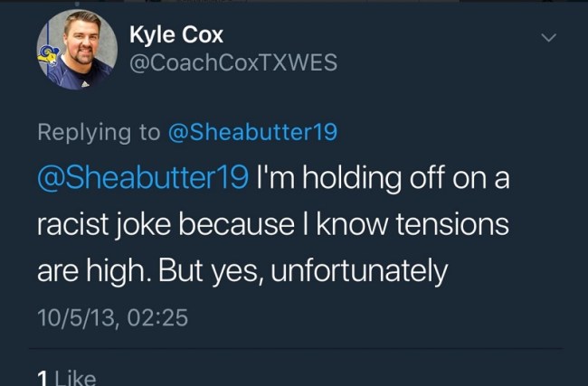Screen dimensions: 588x386
Task: Click Kyle Cox's profile avatar
Action: 77,50
